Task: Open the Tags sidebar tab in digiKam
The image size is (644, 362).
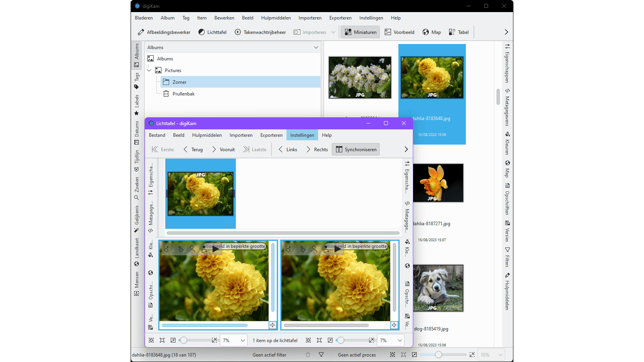Action: 136,81
